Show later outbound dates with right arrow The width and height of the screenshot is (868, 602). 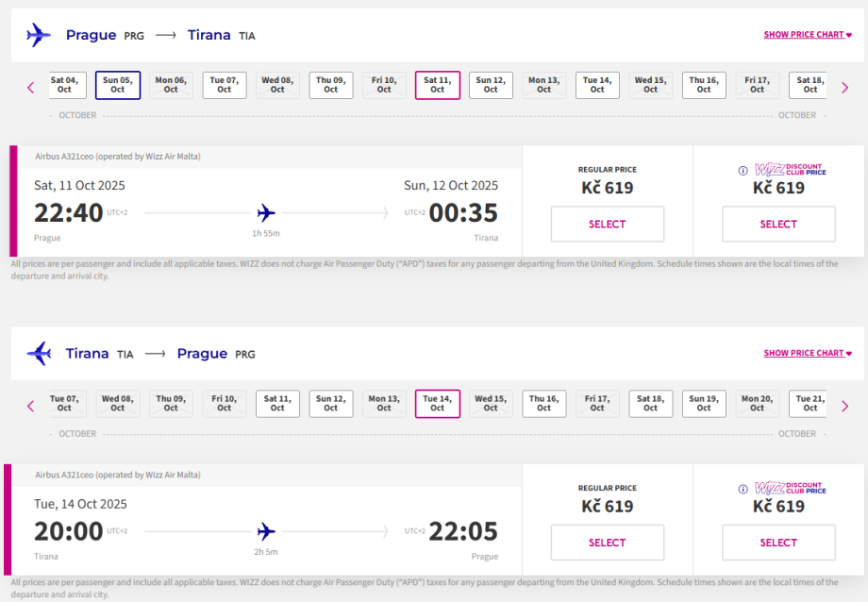point(844,88)
